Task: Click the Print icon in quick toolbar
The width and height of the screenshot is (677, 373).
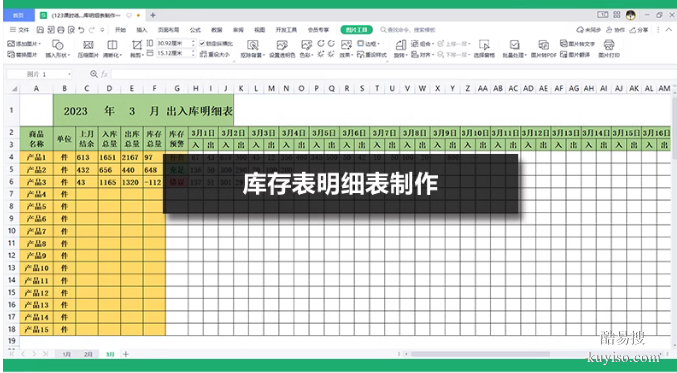Action: click(61, 30)
